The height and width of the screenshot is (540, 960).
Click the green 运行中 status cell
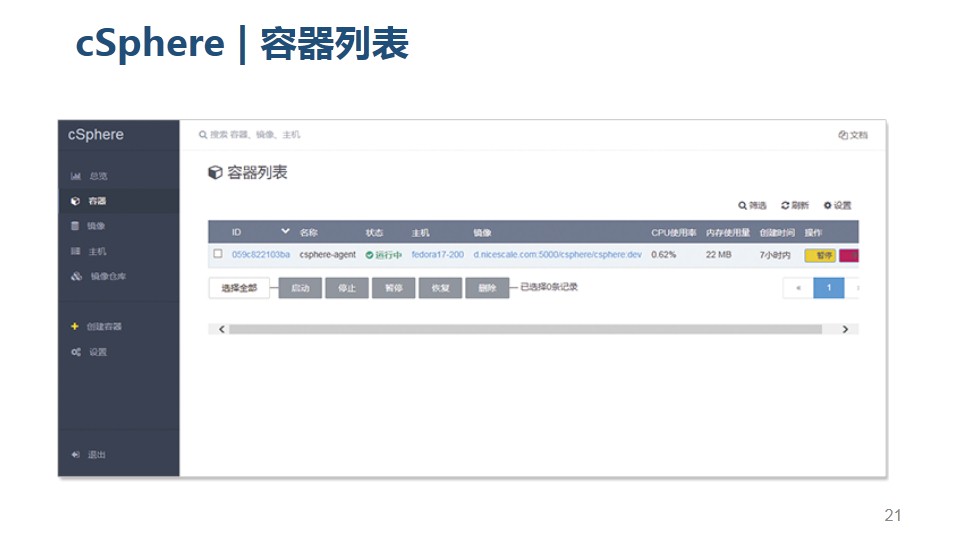point(384,255)
